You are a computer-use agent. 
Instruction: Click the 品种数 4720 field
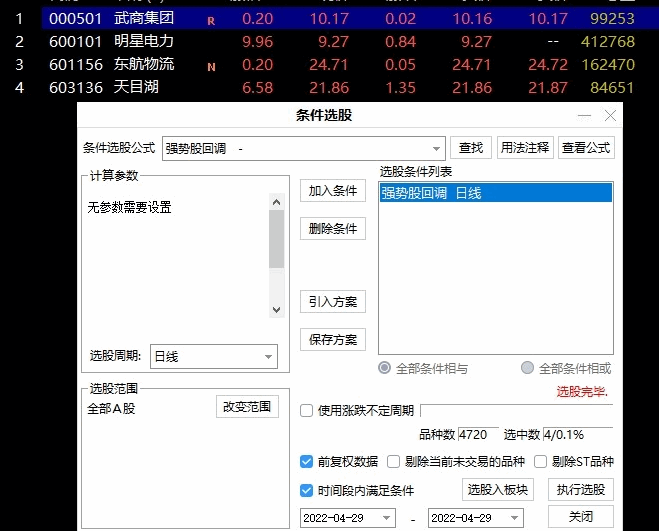pyautogui.click(x=478, y=434)
